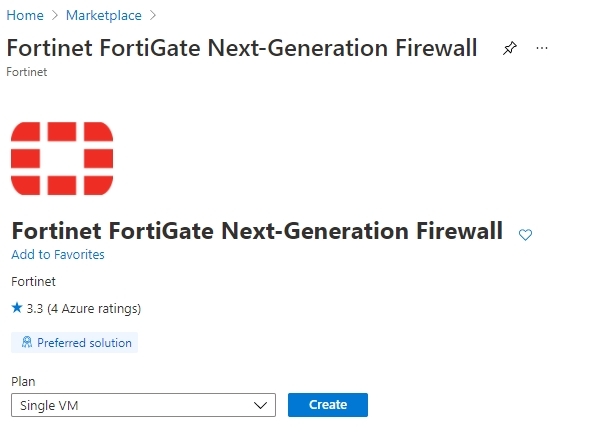Click the chevron after Home breadcrumb
589x432 pixels.
55,15
